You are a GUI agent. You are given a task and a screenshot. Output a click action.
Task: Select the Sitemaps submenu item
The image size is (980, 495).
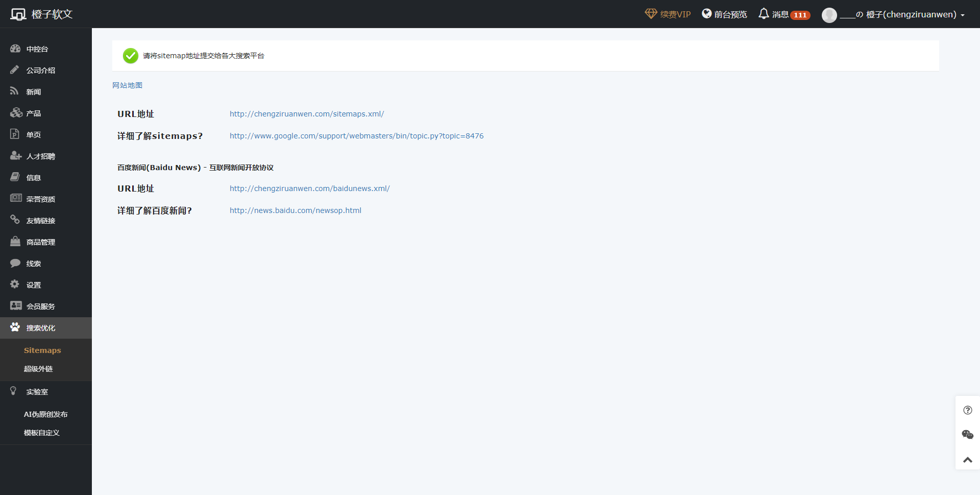click(42, 350)
